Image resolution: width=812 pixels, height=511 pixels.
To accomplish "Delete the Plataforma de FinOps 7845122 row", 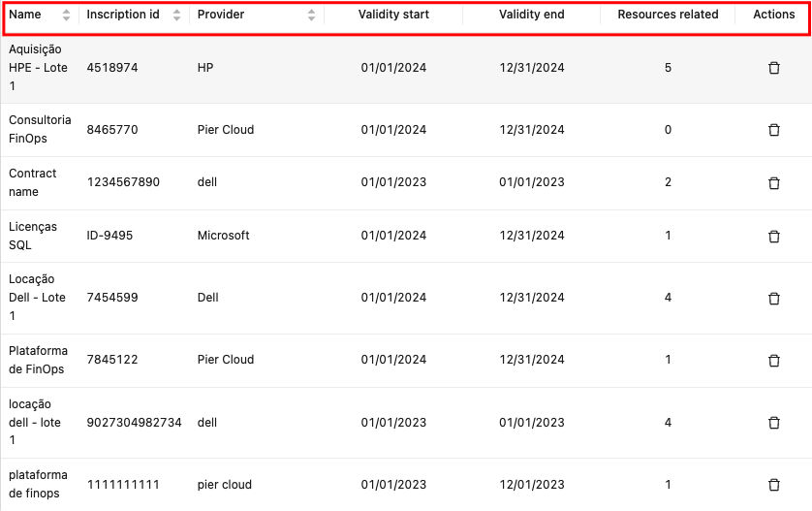I will 773,360.
